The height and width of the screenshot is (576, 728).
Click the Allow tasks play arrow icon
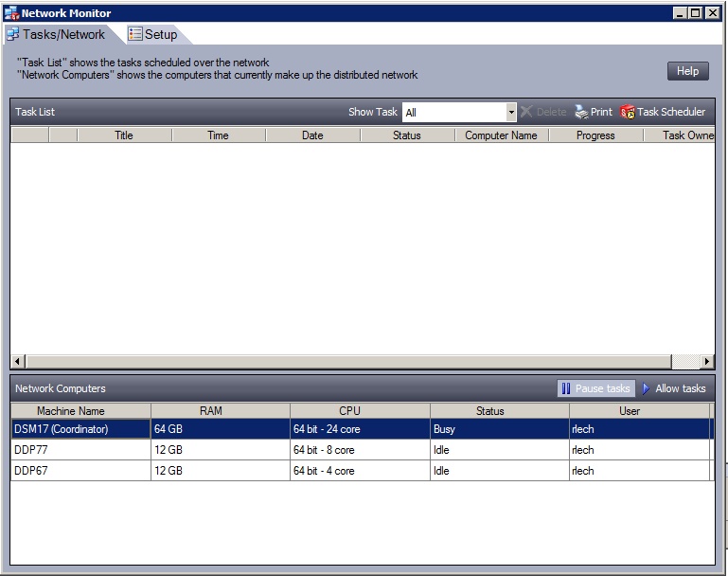[x=646, y=388]
